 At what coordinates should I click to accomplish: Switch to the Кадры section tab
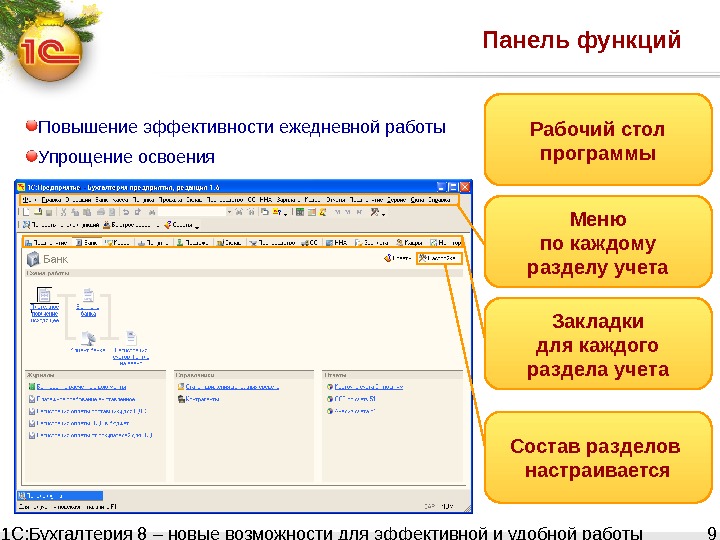[409, 242]
